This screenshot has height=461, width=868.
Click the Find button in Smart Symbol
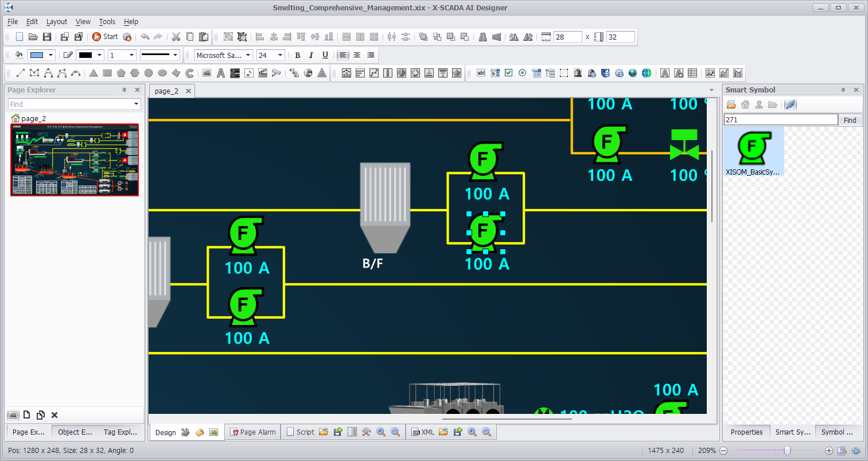[x=850, y=120]
